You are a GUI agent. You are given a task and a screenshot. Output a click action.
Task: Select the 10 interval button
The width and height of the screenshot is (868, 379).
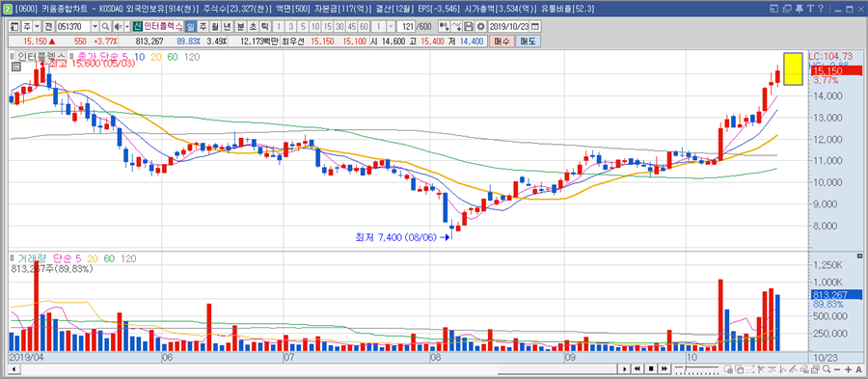[315, 27]
